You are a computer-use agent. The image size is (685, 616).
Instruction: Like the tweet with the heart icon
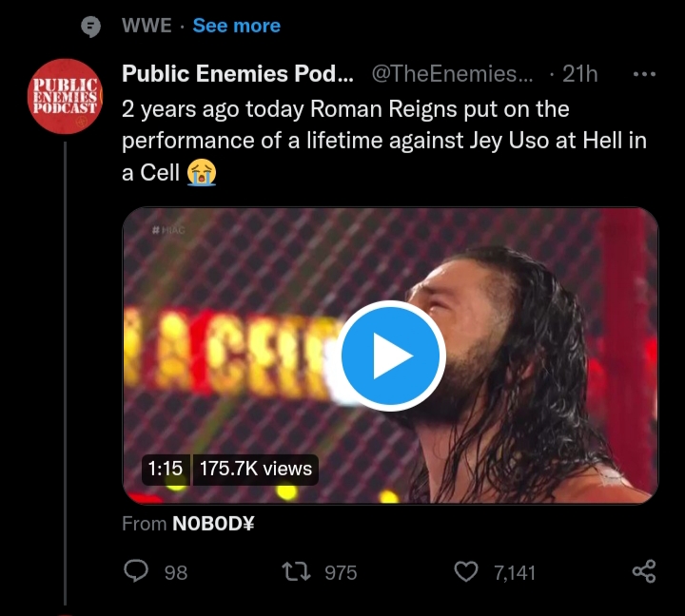(466, 570)
